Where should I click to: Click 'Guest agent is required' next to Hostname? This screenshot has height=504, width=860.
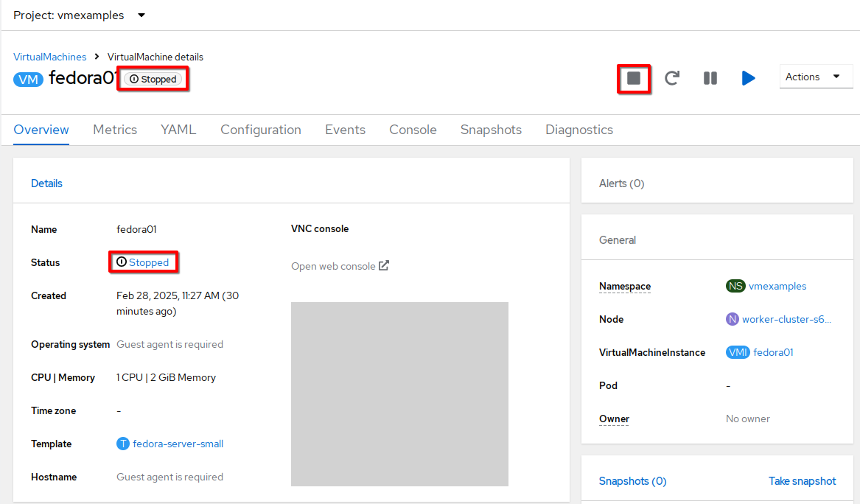[x=170, y=477]
